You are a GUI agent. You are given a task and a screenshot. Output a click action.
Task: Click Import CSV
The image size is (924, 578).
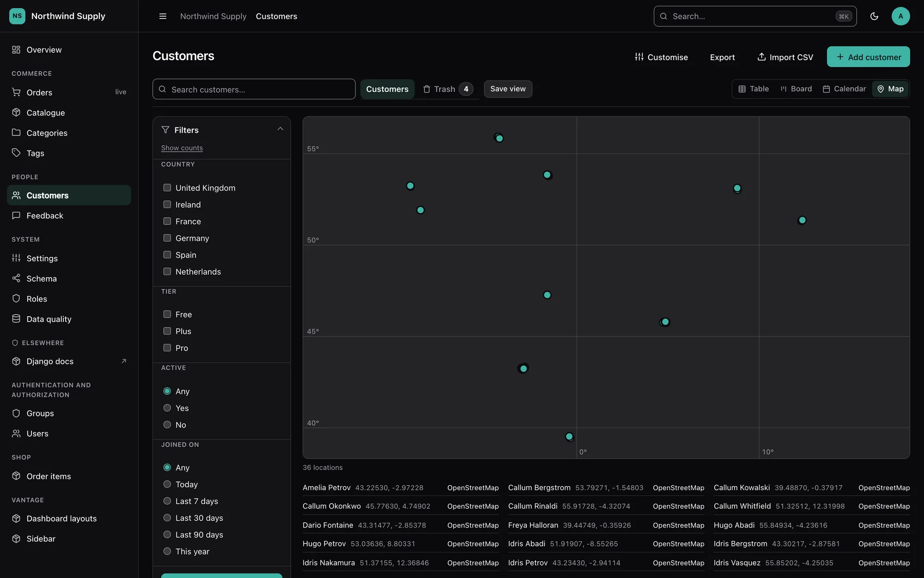coord(785,57)
